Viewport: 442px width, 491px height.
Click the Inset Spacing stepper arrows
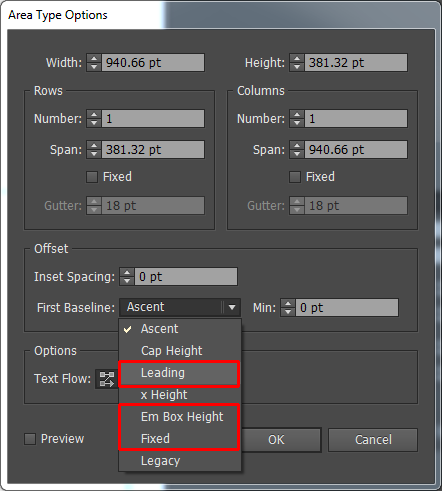tap(127, 277)
